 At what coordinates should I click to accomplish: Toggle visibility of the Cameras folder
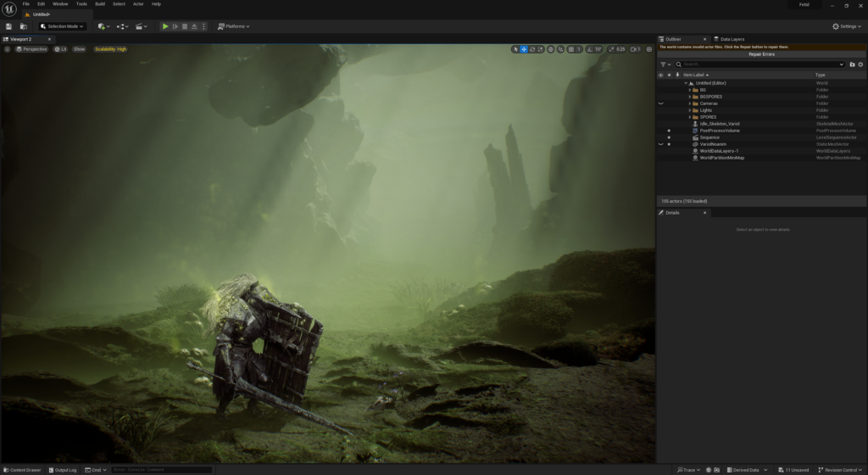click(660, 103)
